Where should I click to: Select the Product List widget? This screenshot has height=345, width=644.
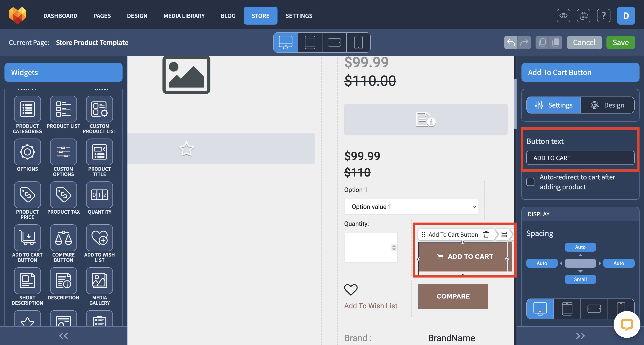pos(63,109)
